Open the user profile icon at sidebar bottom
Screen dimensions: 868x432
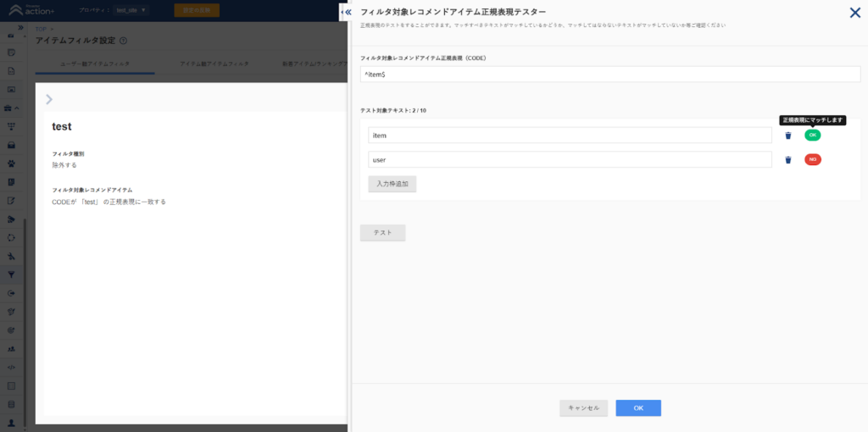pyautogui.click(x=12, y=422)
